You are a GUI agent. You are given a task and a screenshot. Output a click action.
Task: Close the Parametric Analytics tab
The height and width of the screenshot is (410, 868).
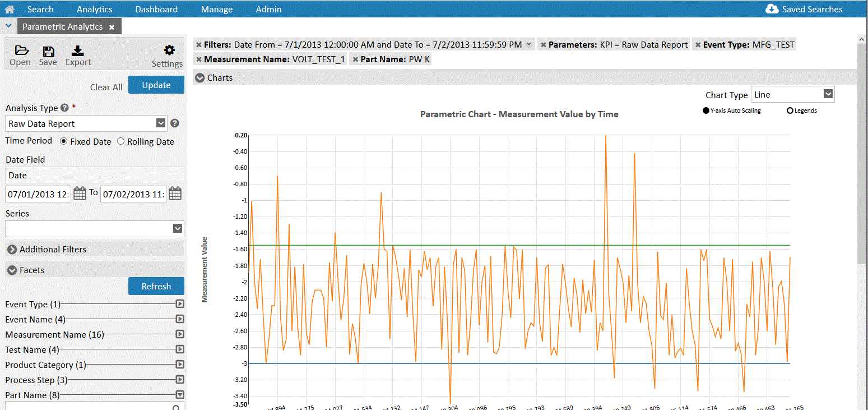(112, 27)
